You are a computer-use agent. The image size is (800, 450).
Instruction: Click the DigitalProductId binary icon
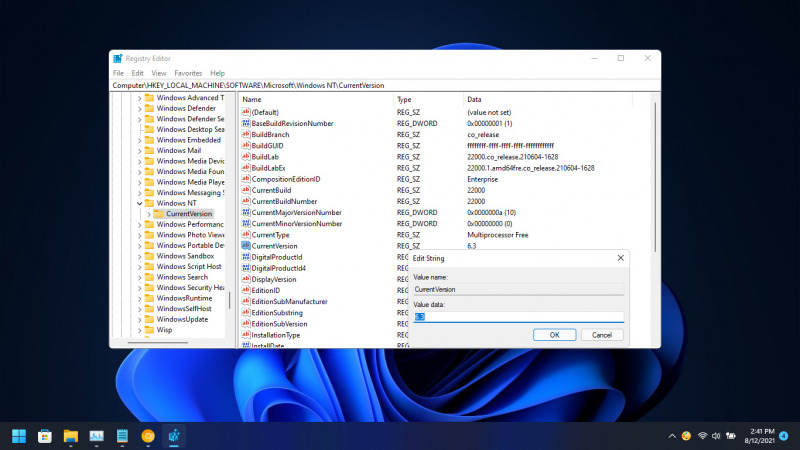(x=246, y=257)
